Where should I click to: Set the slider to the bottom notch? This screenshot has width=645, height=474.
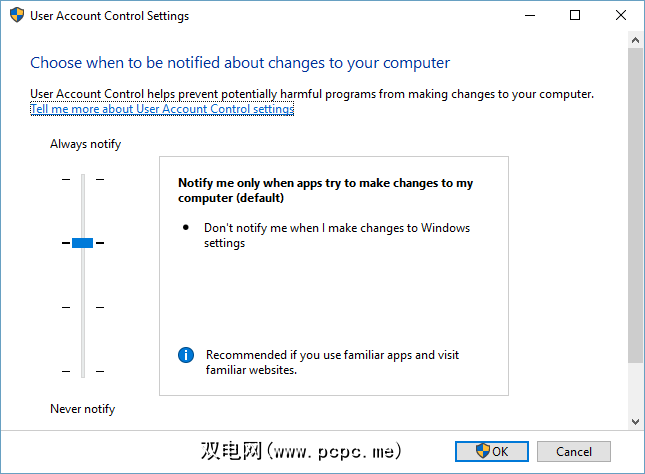[83, 371]
